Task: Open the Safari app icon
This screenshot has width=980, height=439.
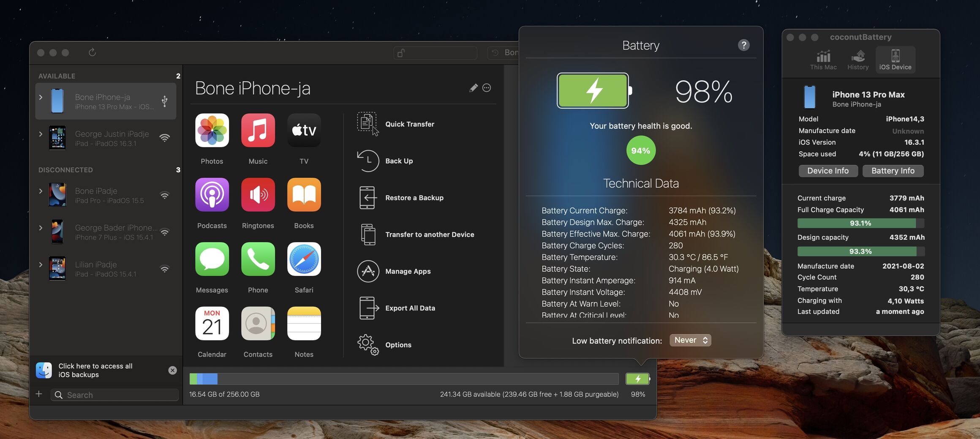Action: pos(304,259)
